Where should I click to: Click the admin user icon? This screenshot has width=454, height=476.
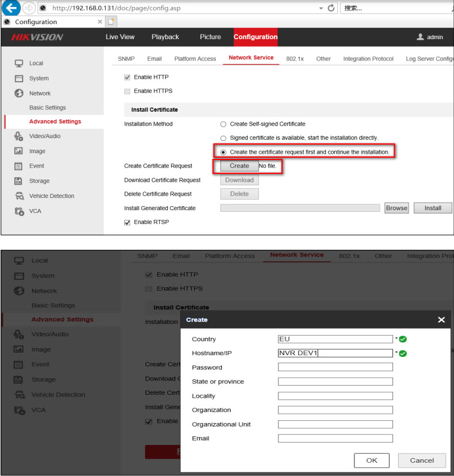tap(420, 37)
